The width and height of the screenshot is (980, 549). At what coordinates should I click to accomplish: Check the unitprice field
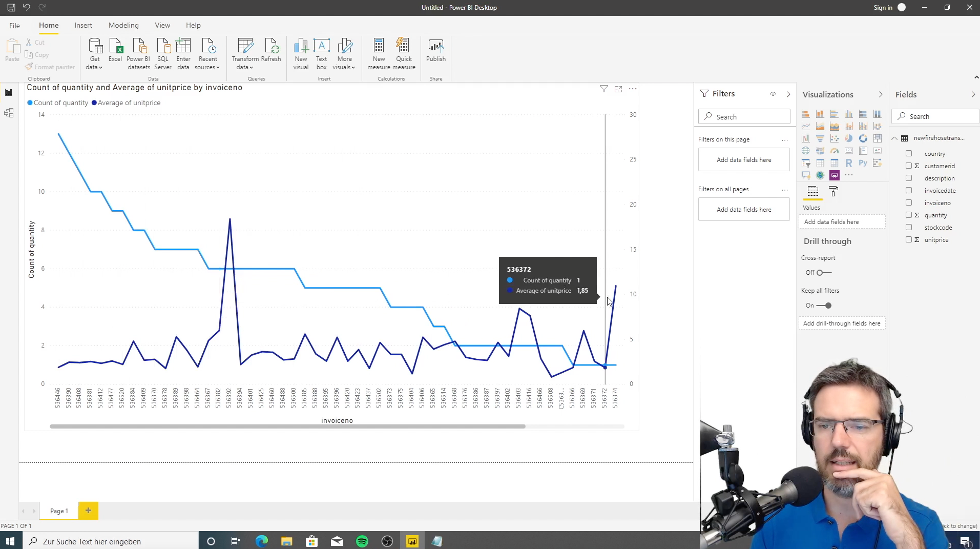pyautogui.click(x=909, y=239)
